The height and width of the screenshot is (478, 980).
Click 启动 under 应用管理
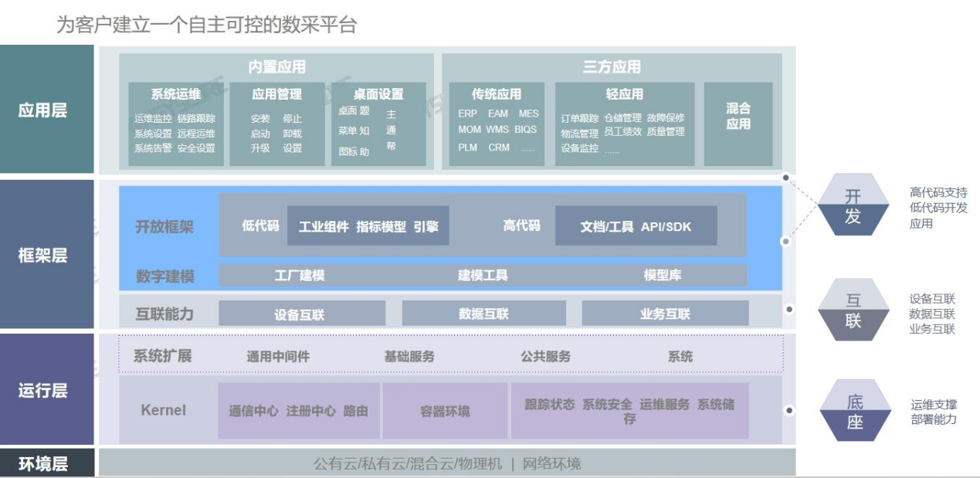pyautogui.click(x=260, y=134)
